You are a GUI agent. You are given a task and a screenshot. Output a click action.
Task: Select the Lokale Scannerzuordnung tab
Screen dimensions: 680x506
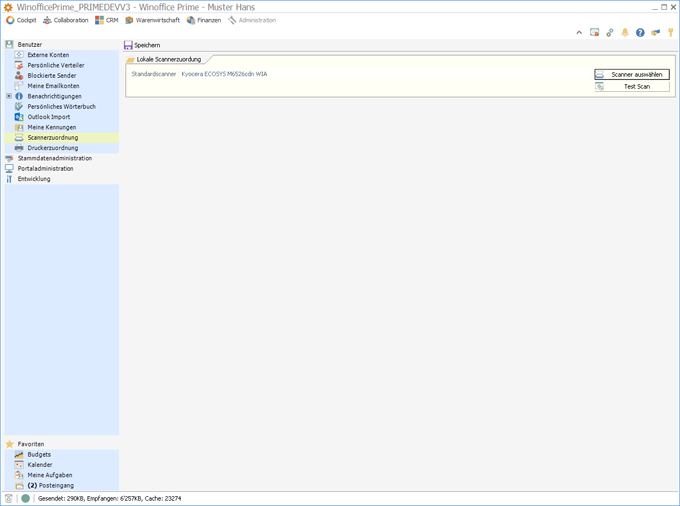pyautogui.click(x=165, y=59)
